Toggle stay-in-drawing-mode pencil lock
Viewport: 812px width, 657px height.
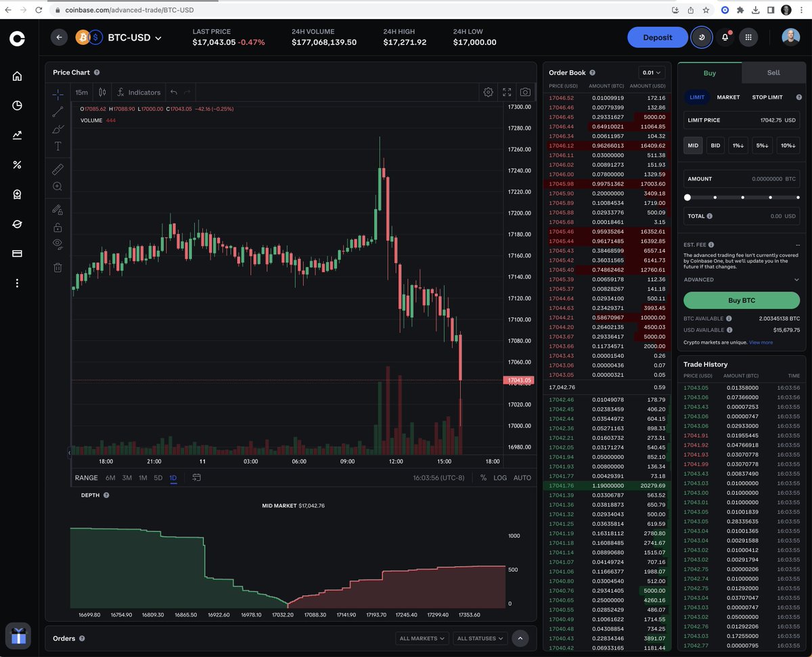coord(58,210)
